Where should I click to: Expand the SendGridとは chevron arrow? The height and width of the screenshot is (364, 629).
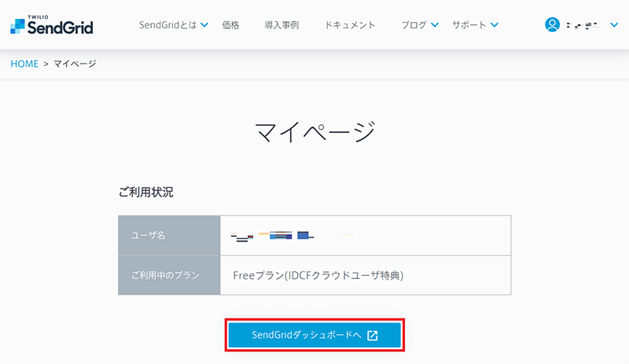click(x=204, y=25)
